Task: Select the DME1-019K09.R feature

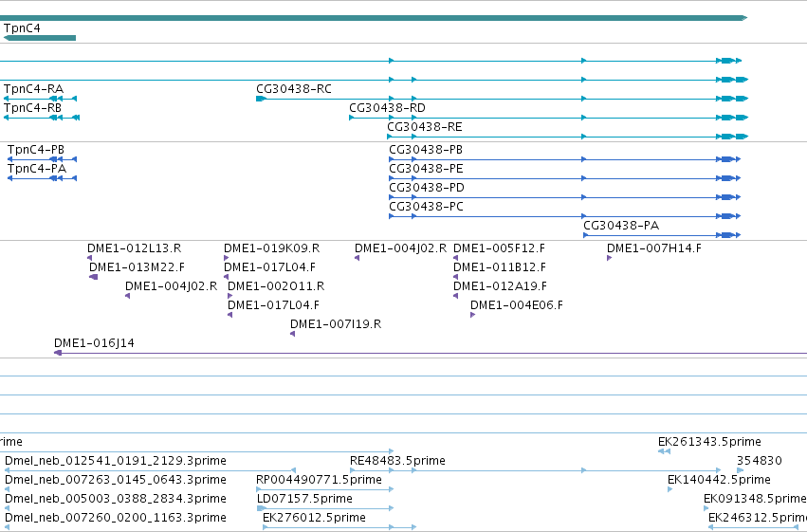Action: (x=272, y=248)
